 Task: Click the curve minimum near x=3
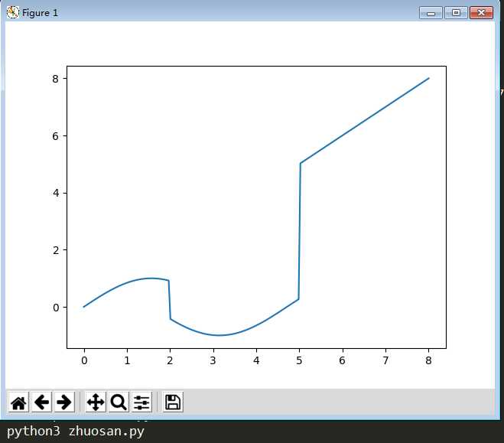pyautogui.click(x=219, y=335)
